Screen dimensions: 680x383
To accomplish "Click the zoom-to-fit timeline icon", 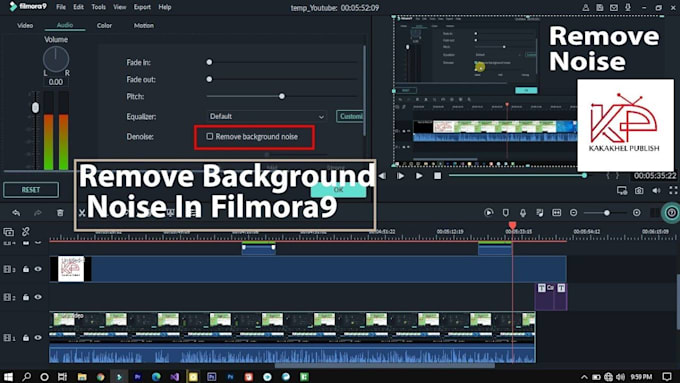I will tap(556, 213).
